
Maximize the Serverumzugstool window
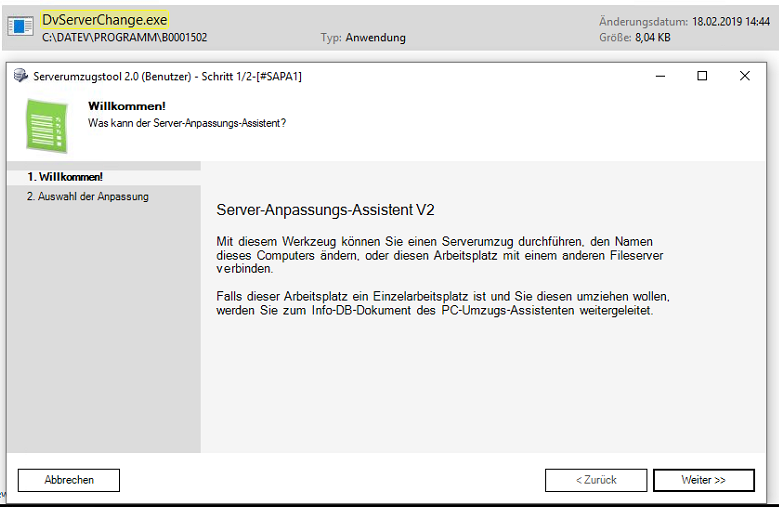pos(702,76)
